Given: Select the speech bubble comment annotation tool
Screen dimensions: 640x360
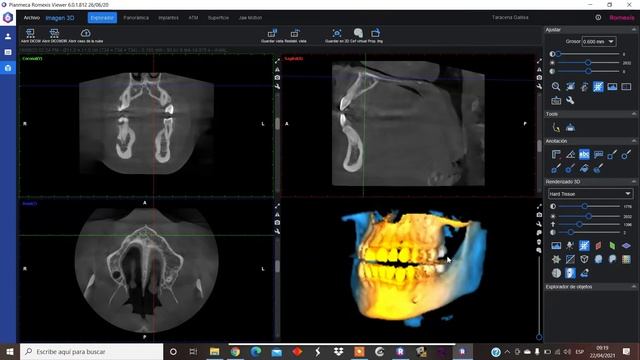Looking at the screenshot, I should coord(598,154).
